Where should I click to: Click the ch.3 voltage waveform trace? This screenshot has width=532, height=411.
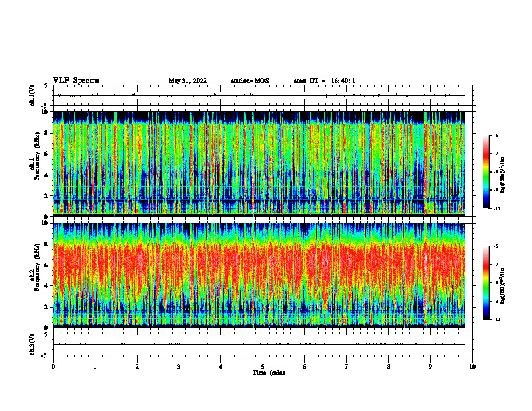(259, 345)
